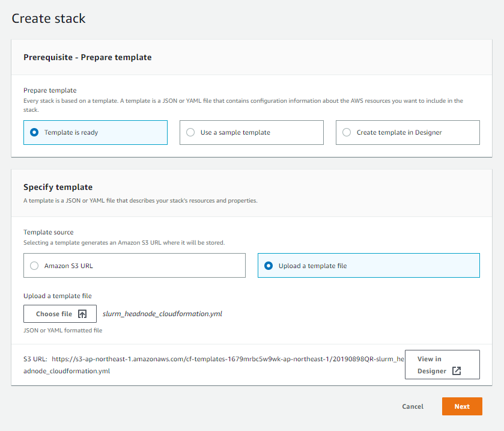Choose the Use a sample template option
The height and width of the screenshot is (431, 504).
click(x=190, y=132)
